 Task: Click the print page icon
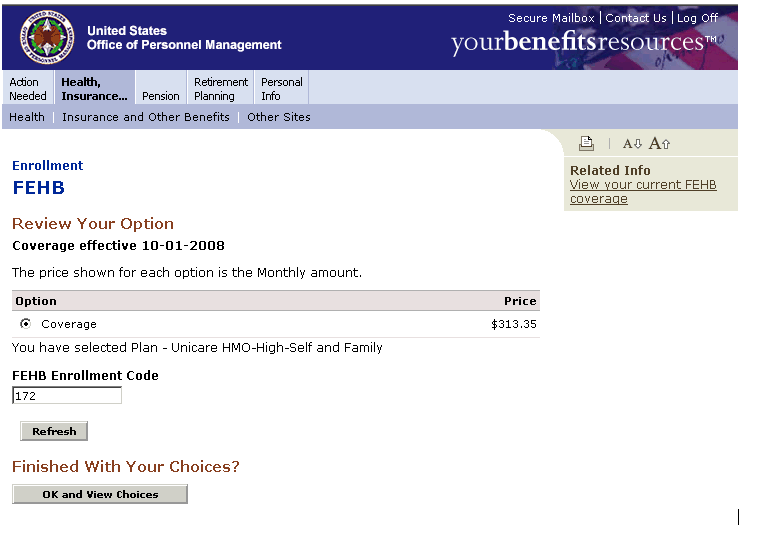tap(587, 144)
